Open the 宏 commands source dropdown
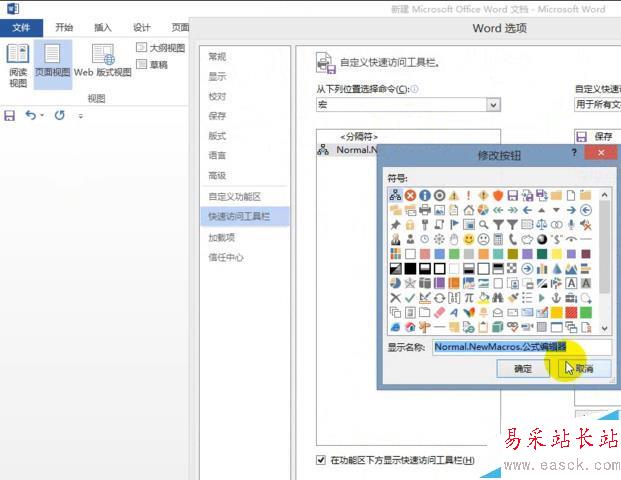 tap(493, 105)
